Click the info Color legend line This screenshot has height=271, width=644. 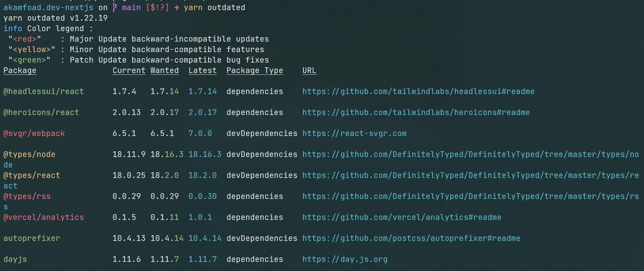[x=48, y=28]
